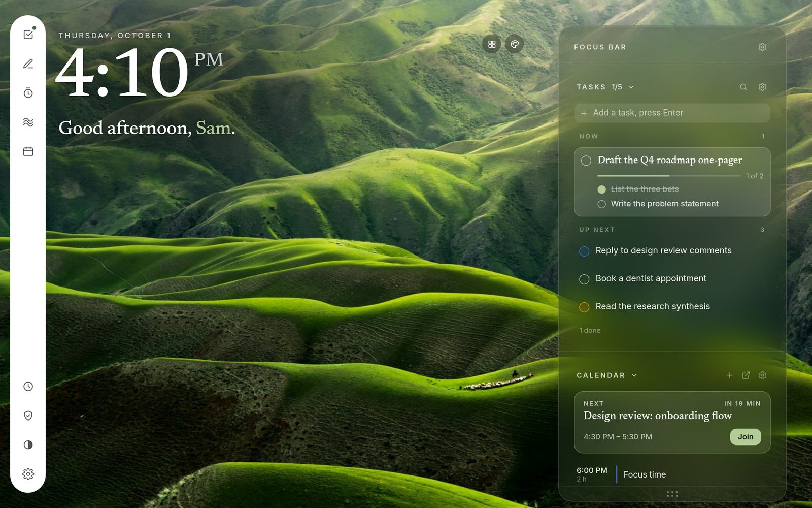Check off Draft the Q4 roadmap one-pager
The image size is (812, 508).
click(586, 161)
